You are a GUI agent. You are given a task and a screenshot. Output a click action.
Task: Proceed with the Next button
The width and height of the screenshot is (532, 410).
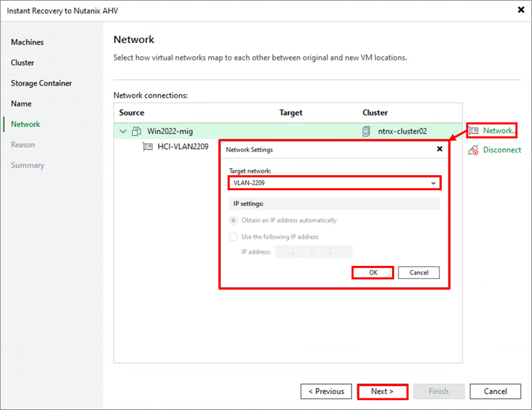382,392
